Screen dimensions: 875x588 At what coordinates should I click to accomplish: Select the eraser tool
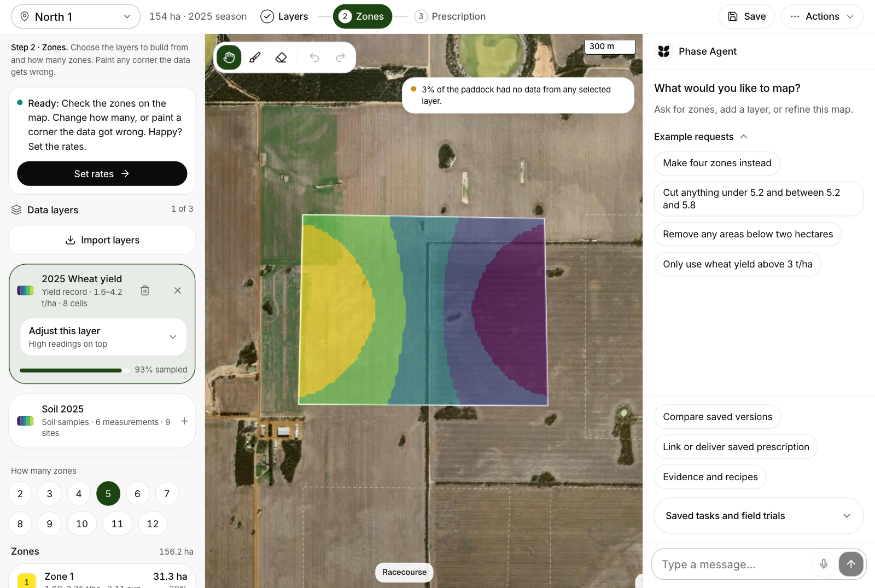281,57
